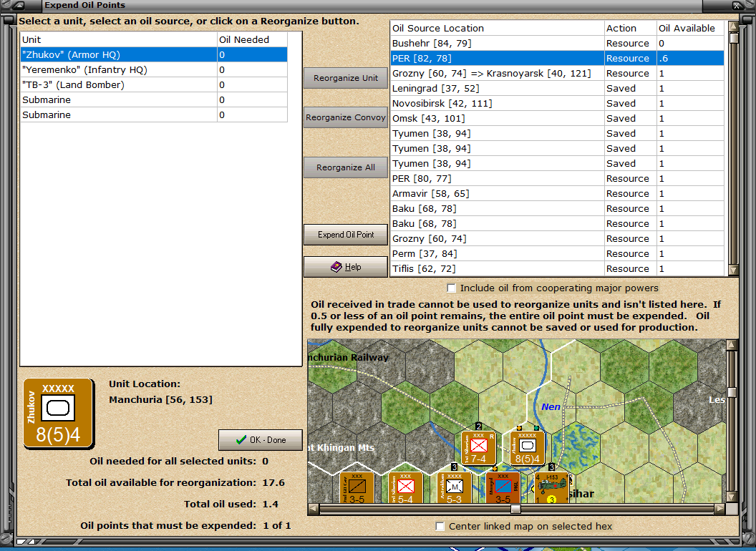Click Oil Needed value for "TB-3" row

tap(252, 85)
